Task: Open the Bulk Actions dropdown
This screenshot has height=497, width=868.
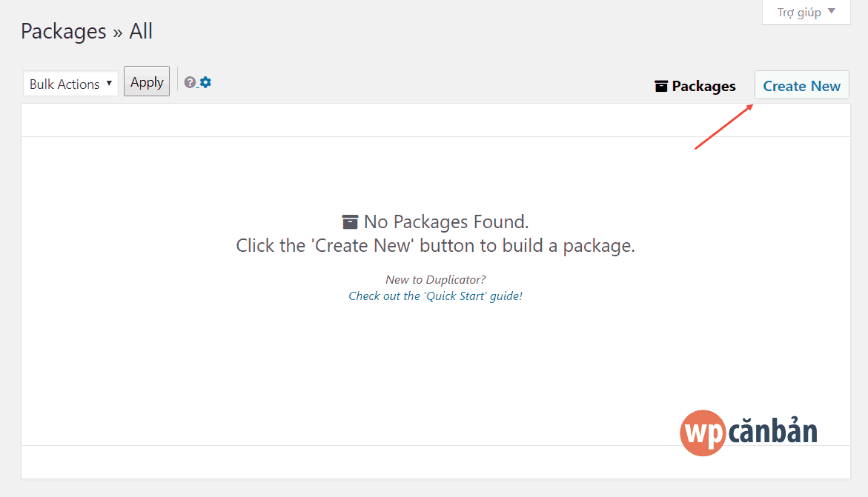Action: [70, 83]
